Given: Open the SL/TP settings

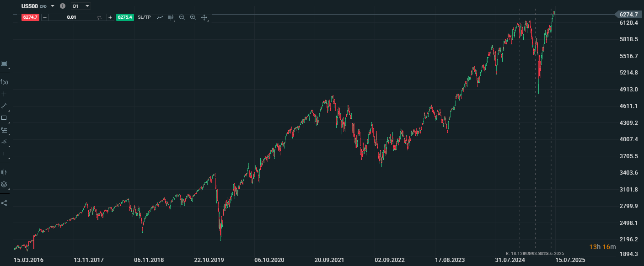Looking at the screenshot, I should point(144,17).
